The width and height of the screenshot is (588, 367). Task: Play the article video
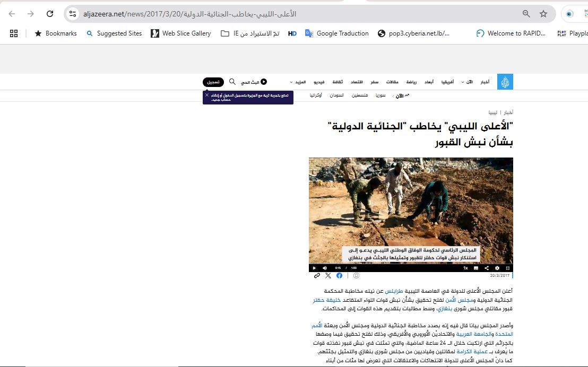pyautogui.click(x=314, y=268)
